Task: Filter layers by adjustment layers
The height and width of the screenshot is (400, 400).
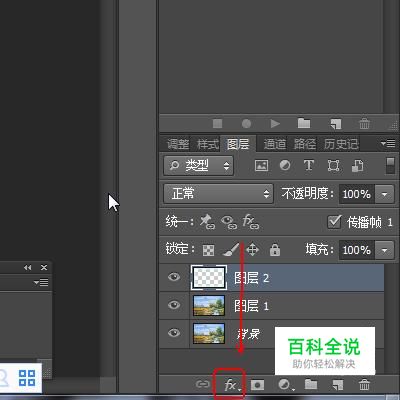Action: [x=285, y=165]
